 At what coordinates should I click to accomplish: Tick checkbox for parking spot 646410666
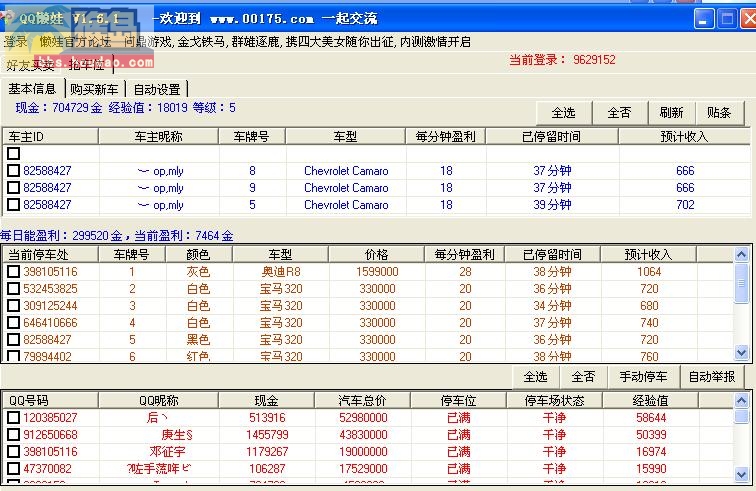coord(14,322)
